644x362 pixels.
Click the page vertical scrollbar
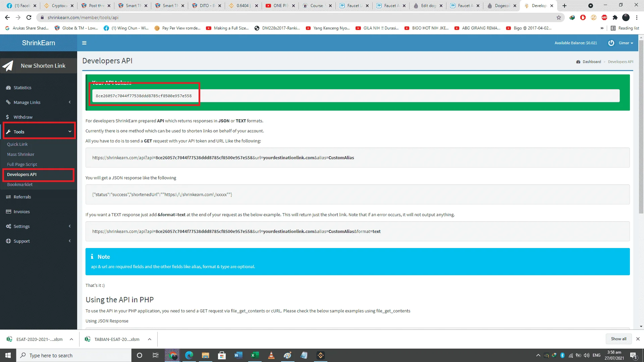pos(641,127)
